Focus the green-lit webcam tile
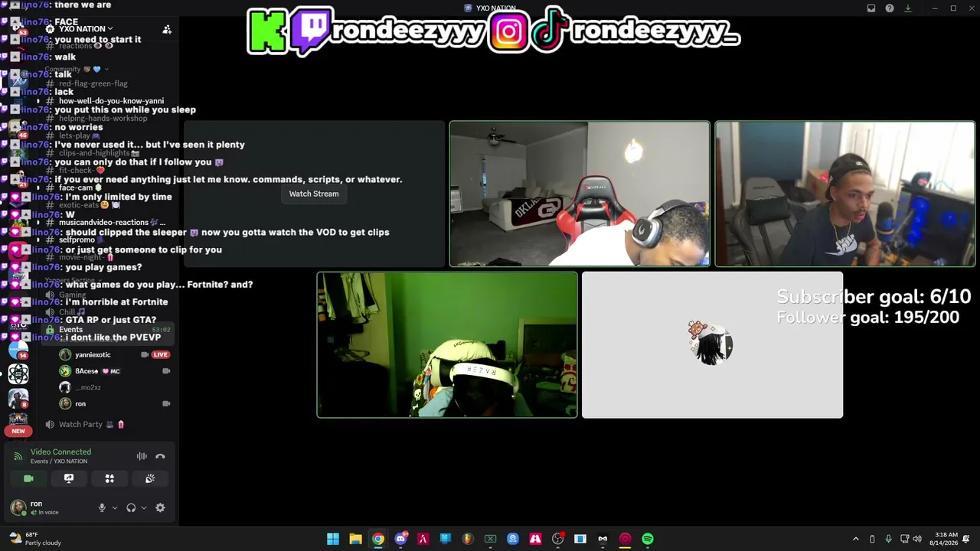The height and width of the screenshot is (551, 980). pyautogui.click(x=447, y=345)
